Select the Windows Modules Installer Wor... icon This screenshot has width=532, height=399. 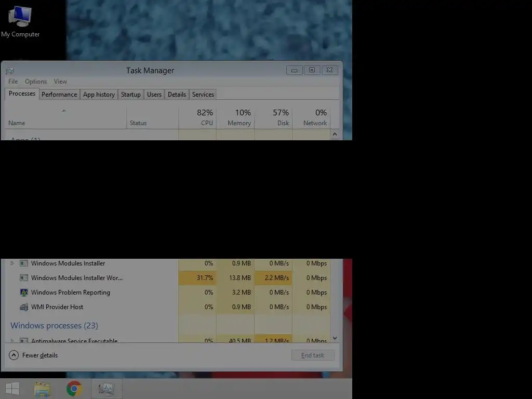click(x=24, y=278)
